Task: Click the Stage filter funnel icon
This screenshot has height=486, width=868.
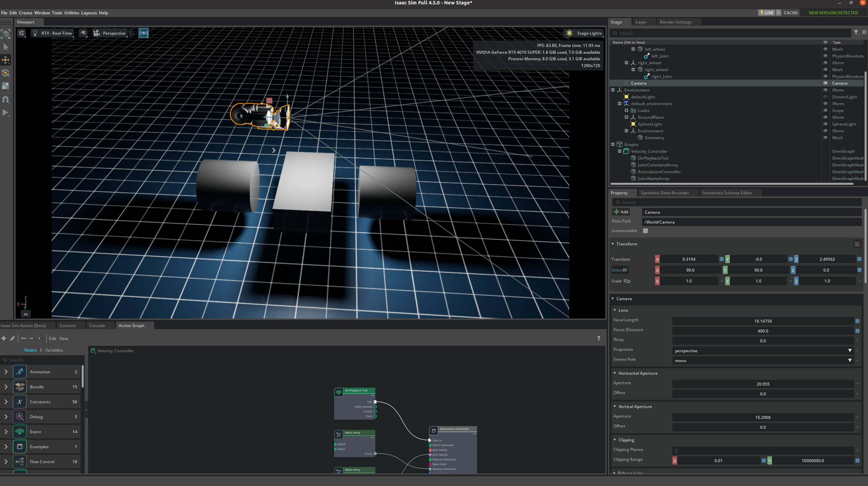Action: point(856,33)
